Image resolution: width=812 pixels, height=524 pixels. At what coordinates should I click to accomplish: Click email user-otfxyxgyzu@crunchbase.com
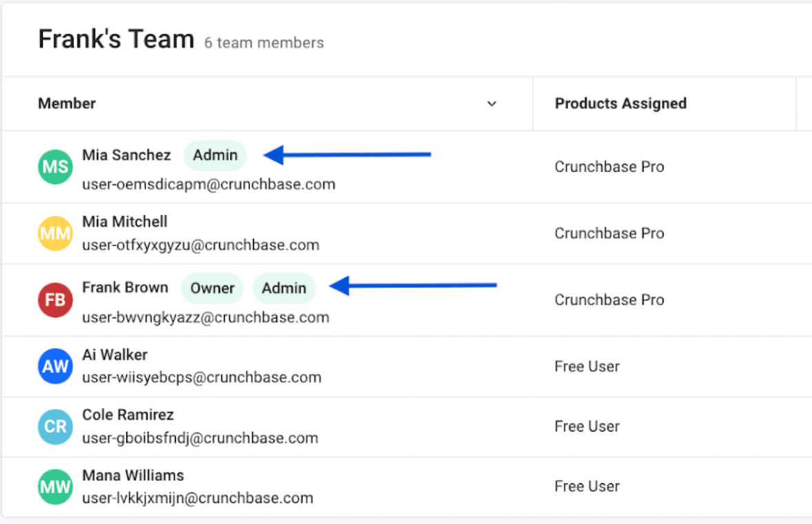pyautogui.click(x=201, y=245)
